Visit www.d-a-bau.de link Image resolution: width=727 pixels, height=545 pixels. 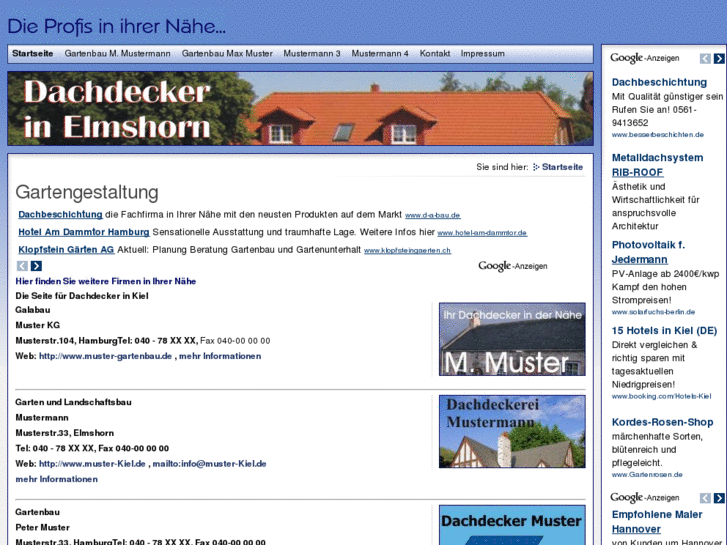[432, 215]
